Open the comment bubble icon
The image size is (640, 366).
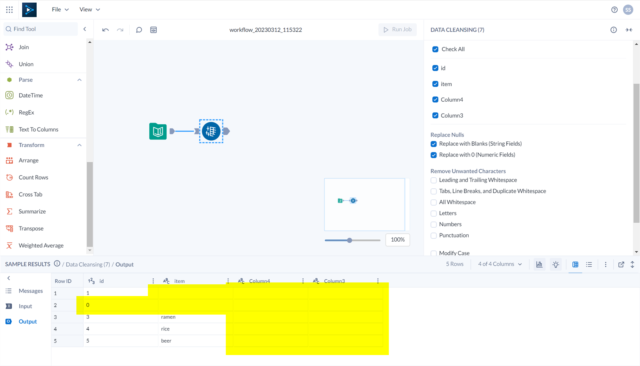pos(139,30)
